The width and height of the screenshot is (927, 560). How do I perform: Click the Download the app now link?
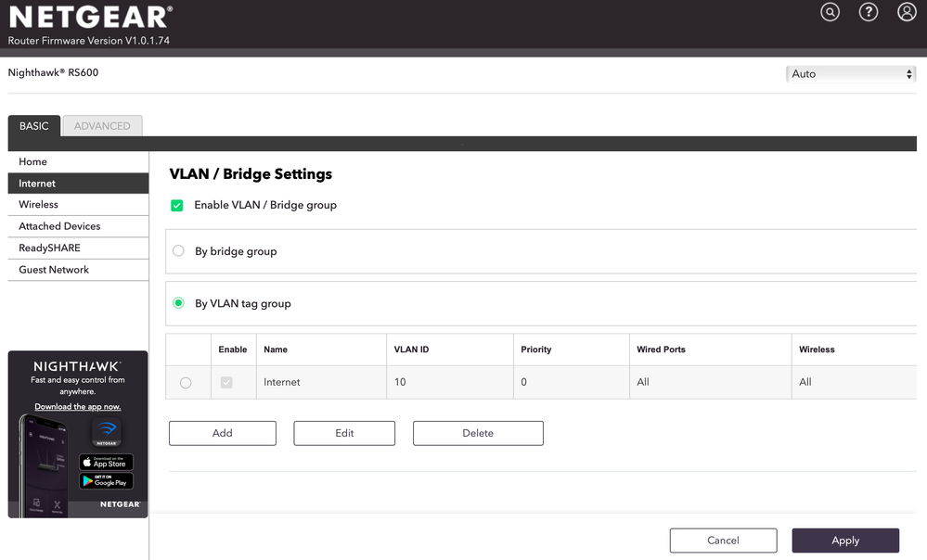(x=78, y=407)
